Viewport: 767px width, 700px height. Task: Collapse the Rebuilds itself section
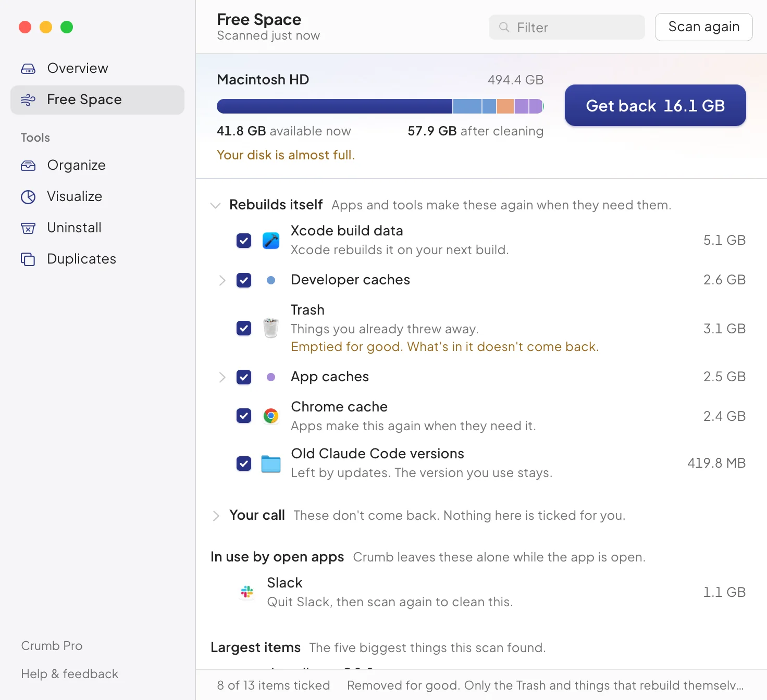coord(215,205)
